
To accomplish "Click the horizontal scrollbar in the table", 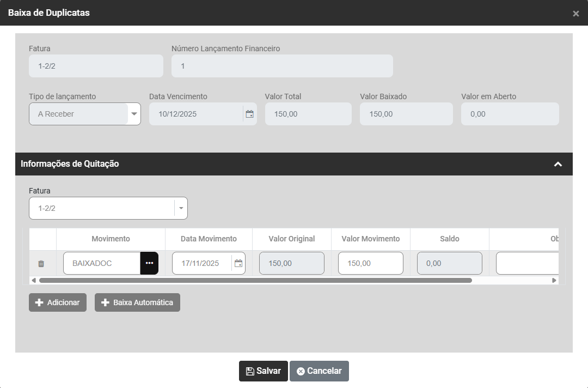I will point(255,281).
